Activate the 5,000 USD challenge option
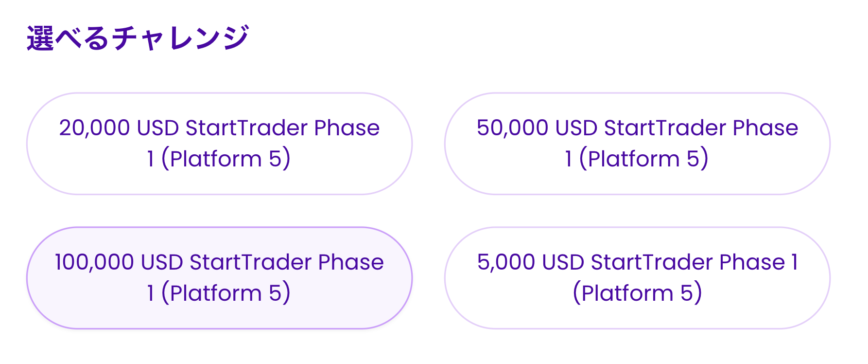 click(637, 278)
